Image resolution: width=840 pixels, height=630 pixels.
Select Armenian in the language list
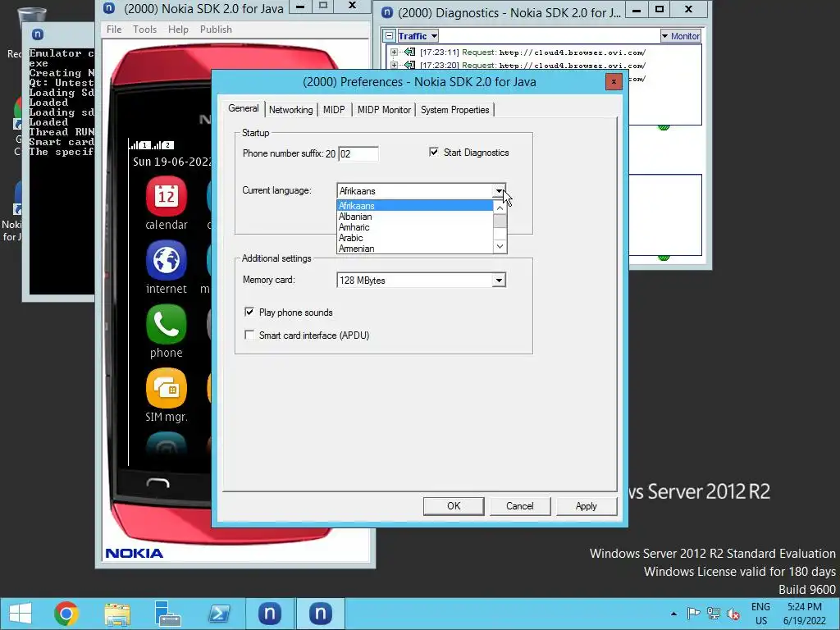[x=414, y=249]
